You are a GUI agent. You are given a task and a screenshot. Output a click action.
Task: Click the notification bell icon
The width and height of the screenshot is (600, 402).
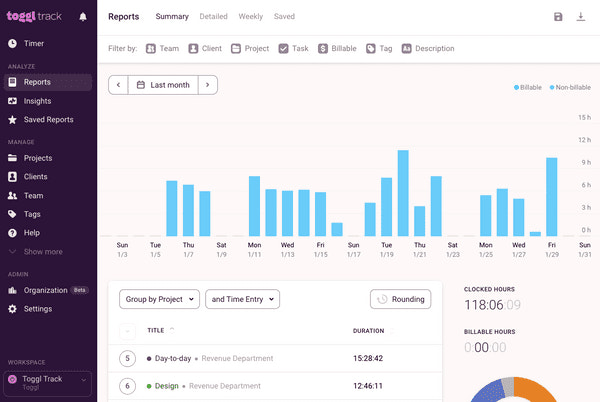pos(82,17)
